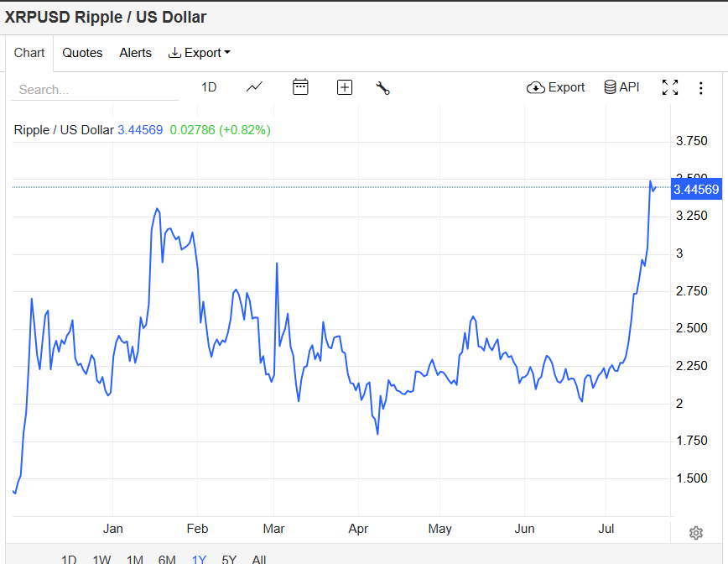Click the 3.250 price axis label

[691, 216]
